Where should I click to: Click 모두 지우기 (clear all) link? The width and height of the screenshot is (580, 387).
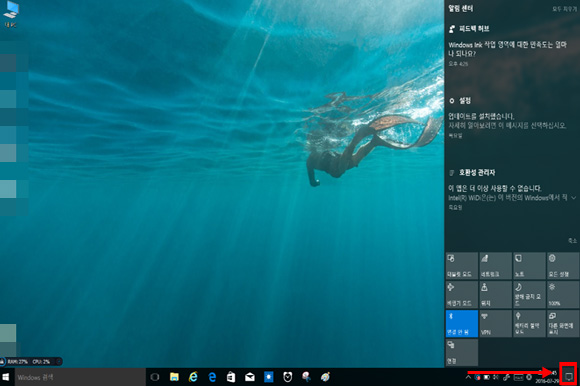[564, 9]
